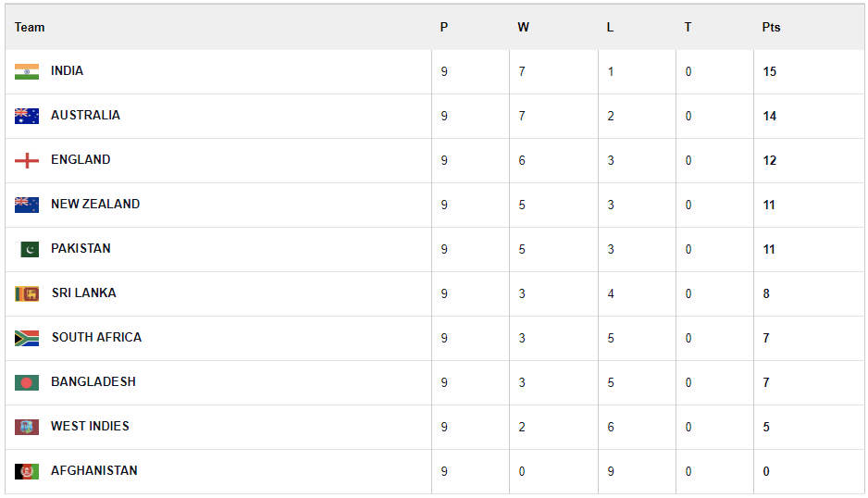868x498 pixels.
Task: Select the Team column header
Action: [30, 27]
